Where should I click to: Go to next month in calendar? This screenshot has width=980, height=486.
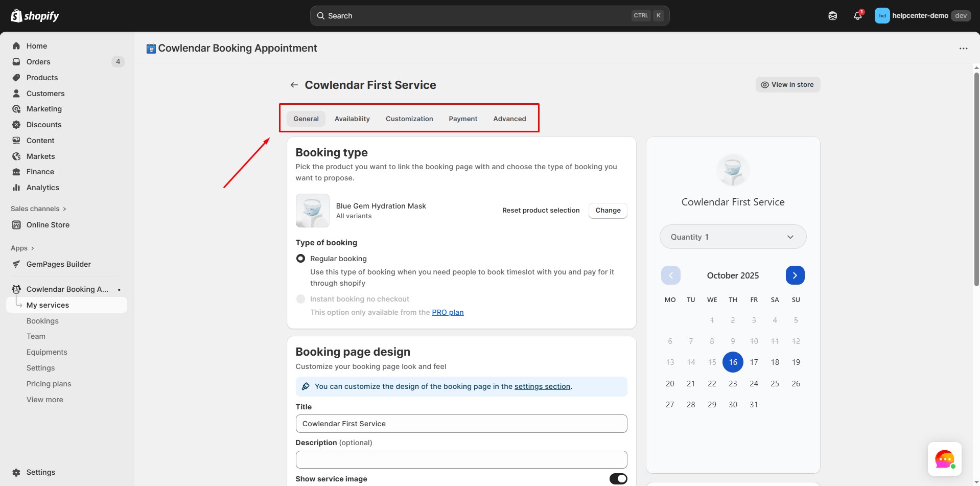795,275
